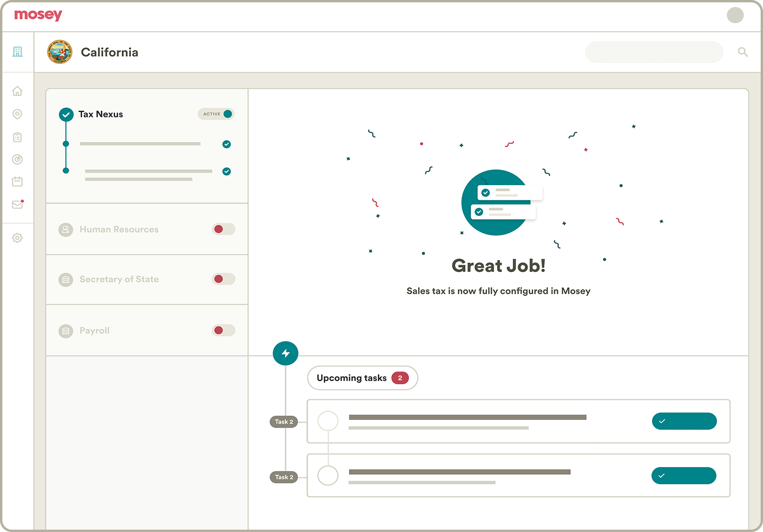
Task: Open the mail inbox icon with notification
Action: 17,205
